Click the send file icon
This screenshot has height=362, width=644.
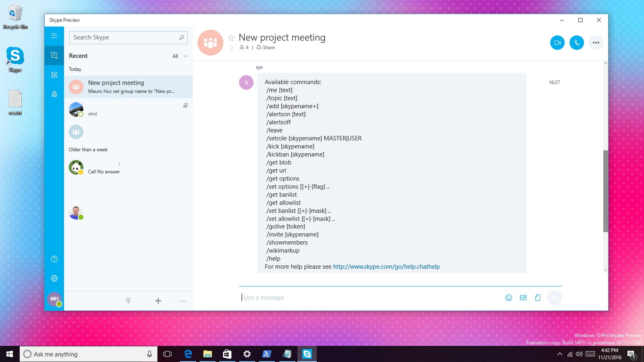tap(538, 298)
